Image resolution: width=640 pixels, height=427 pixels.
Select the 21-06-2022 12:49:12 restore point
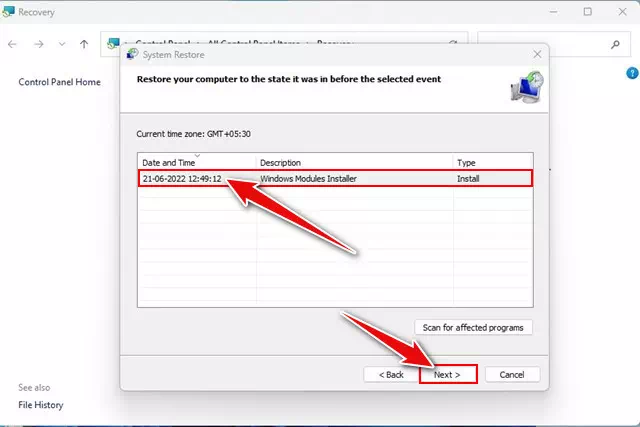(x=336, y=178)
